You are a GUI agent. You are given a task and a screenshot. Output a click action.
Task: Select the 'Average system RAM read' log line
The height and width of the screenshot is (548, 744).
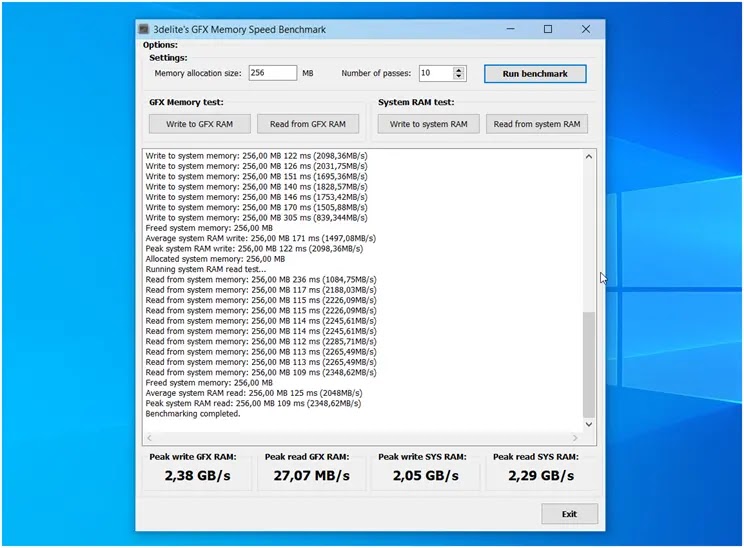click(254, 393)
